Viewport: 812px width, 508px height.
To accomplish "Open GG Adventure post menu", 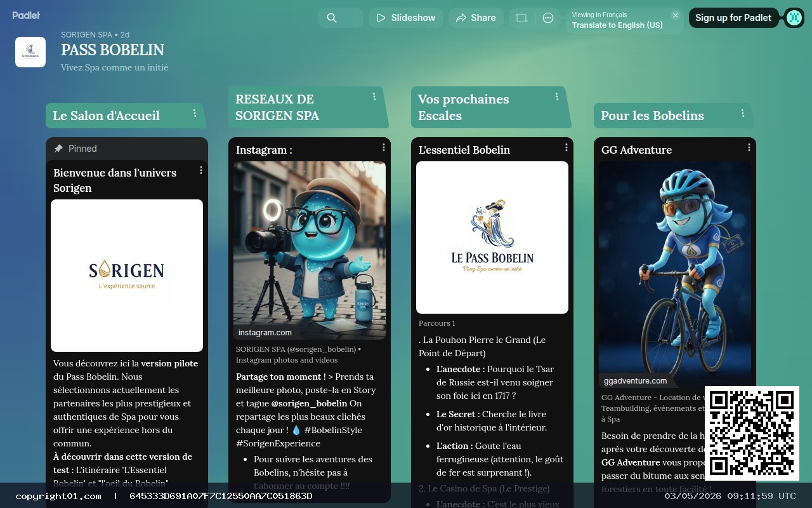I will [749, 147].
